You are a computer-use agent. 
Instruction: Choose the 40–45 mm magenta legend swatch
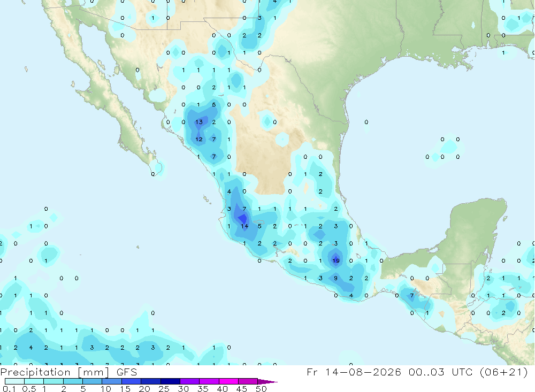point(228,381)
